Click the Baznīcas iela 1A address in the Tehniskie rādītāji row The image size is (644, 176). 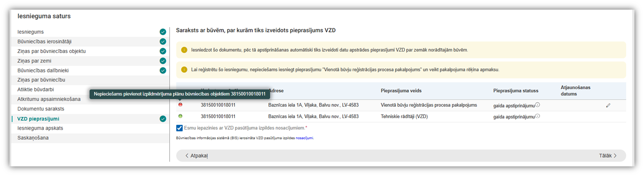coord(313,116)
